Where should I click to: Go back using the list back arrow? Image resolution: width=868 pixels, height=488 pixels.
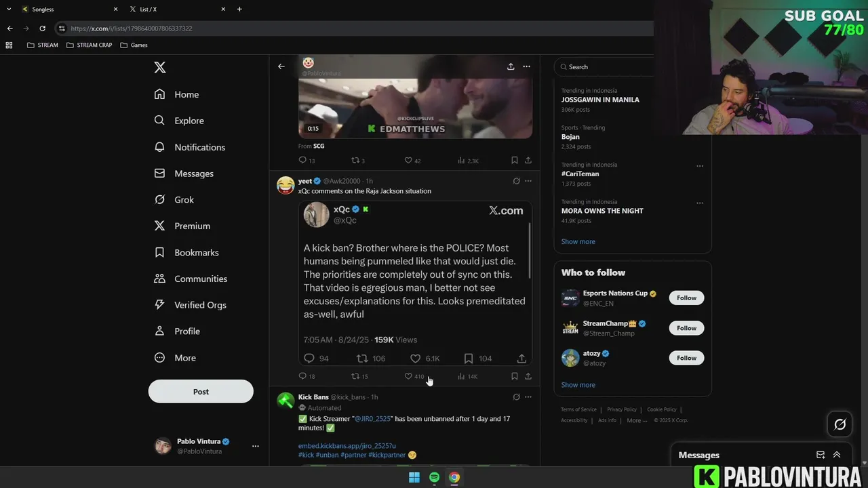point(281,66)
